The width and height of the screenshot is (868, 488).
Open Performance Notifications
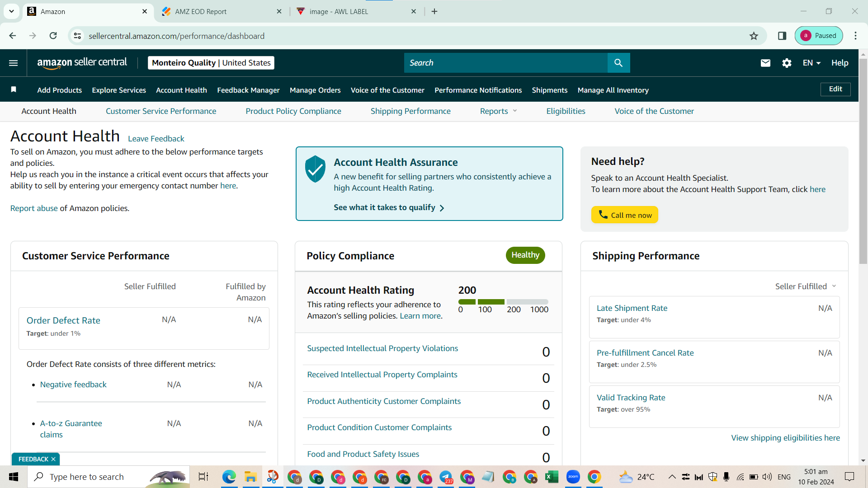point(478,90)
